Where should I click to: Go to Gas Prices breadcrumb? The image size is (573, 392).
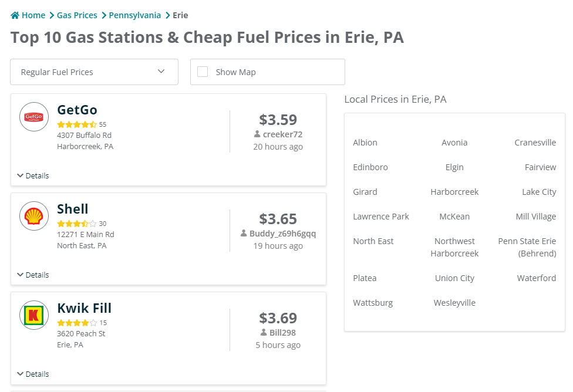77,15
